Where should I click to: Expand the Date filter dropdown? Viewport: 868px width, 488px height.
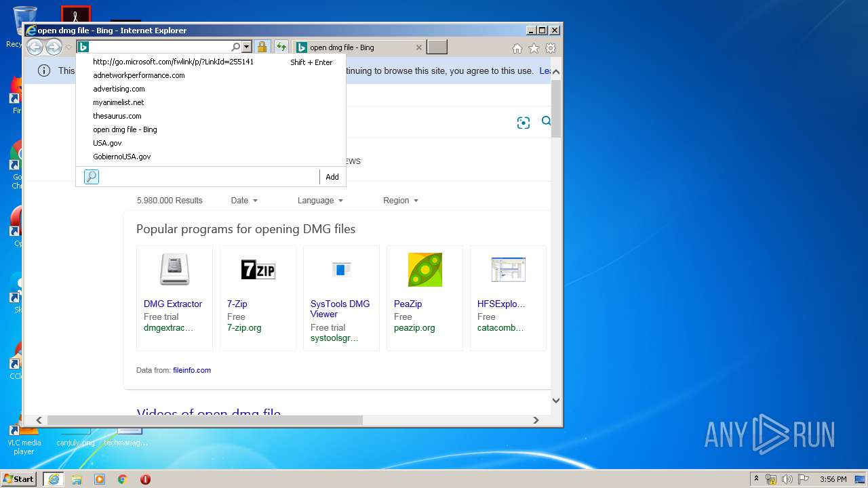coord(244,201)
